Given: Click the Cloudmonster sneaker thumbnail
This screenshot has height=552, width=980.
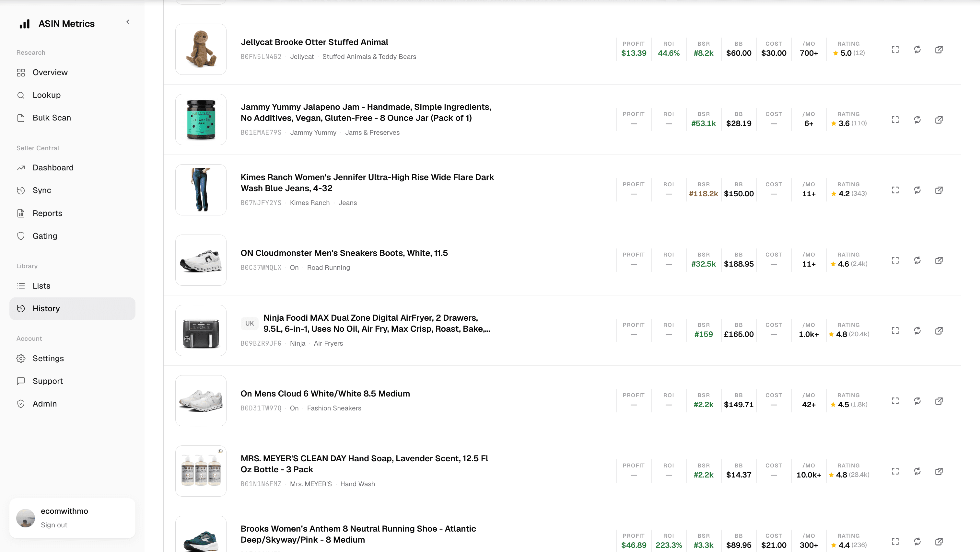Looking at the screenshot, I should [201, 260].
